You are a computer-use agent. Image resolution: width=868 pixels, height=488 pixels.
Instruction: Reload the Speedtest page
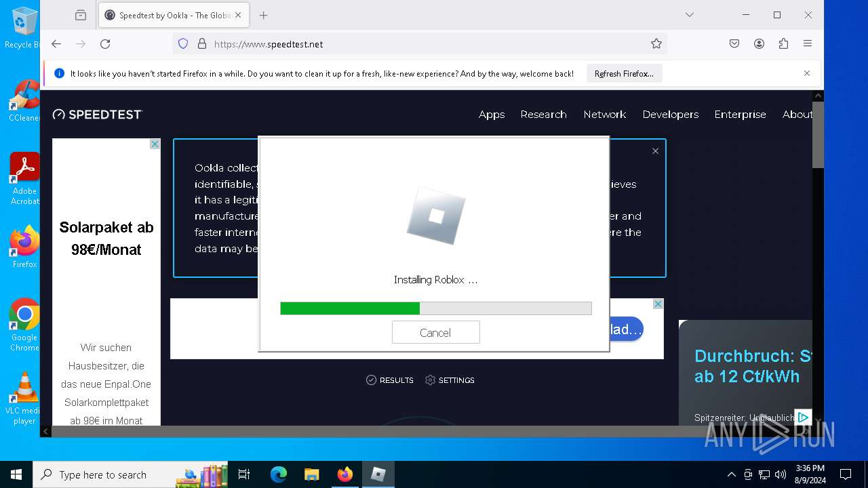point(105,43)
